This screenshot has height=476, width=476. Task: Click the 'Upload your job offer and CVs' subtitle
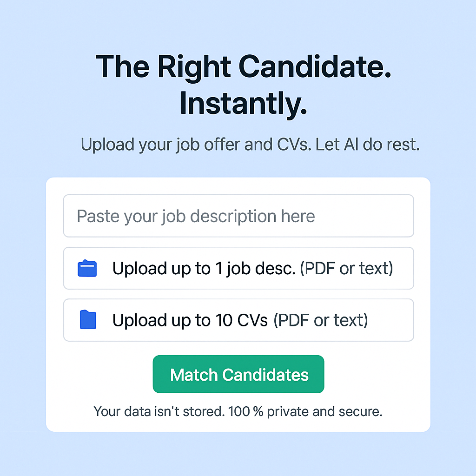click(196, 145)
